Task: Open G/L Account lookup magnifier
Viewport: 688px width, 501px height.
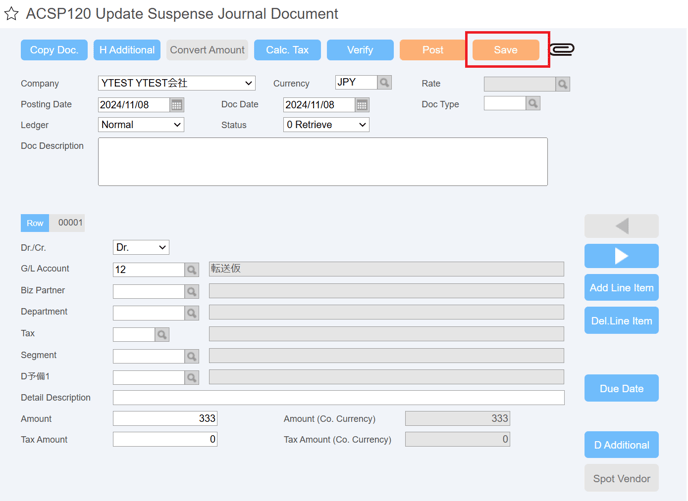Action: pyautogui.click(x=192, y=269)
